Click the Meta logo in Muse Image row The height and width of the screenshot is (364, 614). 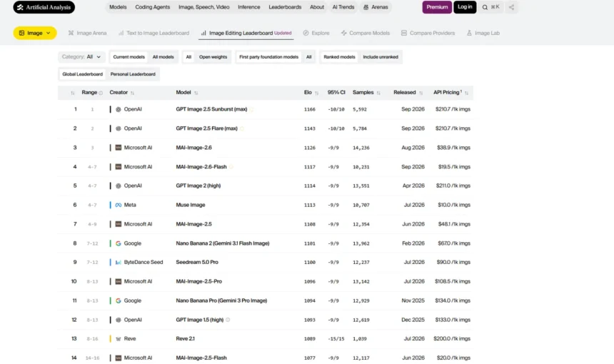click(x=119, y=205)
